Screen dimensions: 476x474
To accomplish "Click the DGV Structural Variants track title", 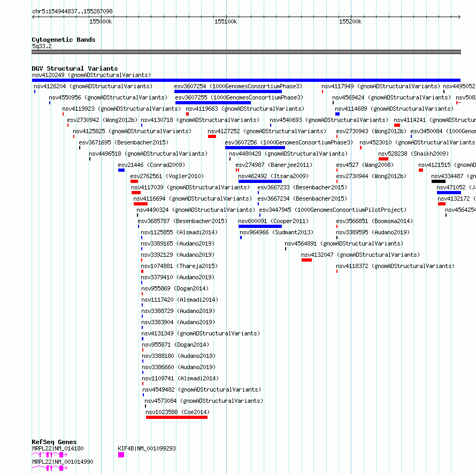I will [x=75, y=68].
